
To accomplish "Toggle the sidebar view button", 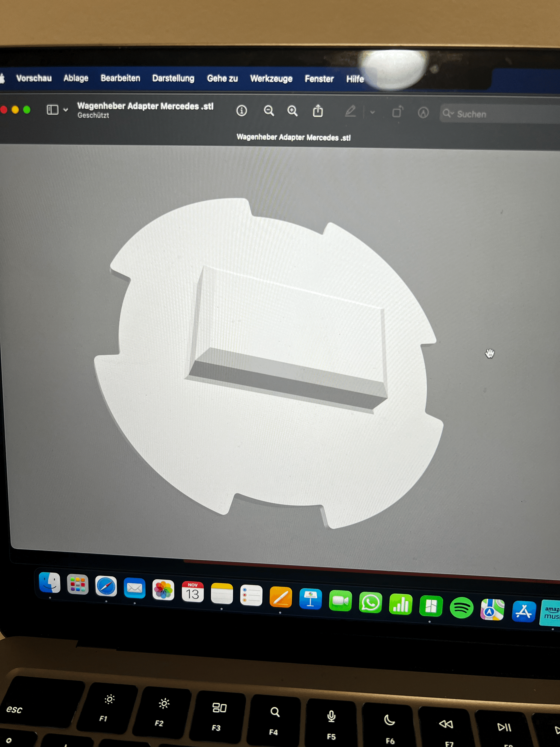I will [52, 110].
